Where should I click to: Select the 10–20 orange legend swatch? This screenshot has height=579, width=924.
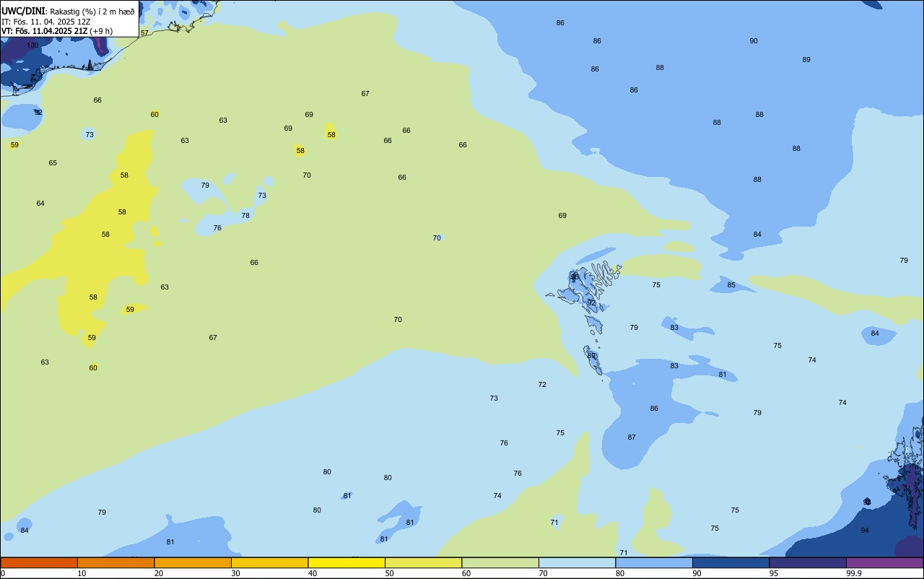[115, 562]
